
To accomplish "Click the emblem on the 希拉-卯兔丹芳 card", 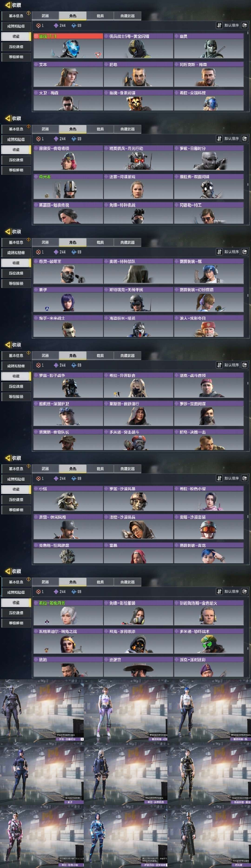I will (x=47, y=622).
